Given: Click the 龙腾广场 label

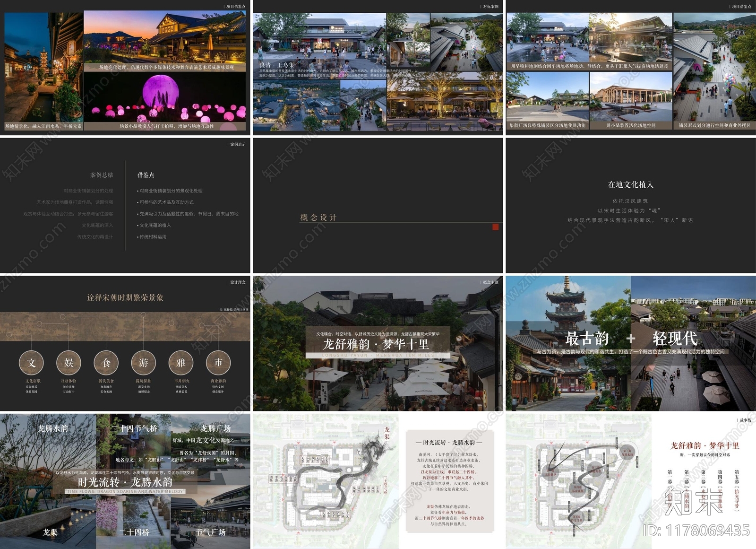Looking at the screenshot, I should 215,428.
